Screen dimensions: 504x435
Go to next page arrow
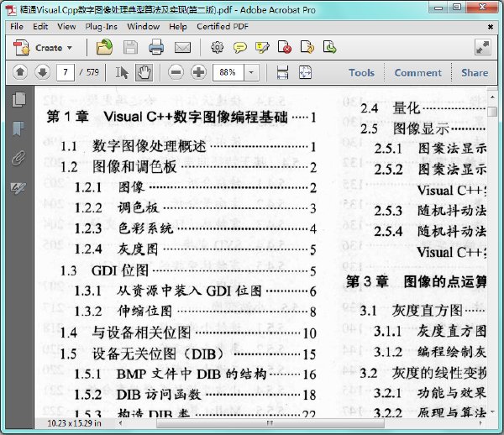coord(43,72)
